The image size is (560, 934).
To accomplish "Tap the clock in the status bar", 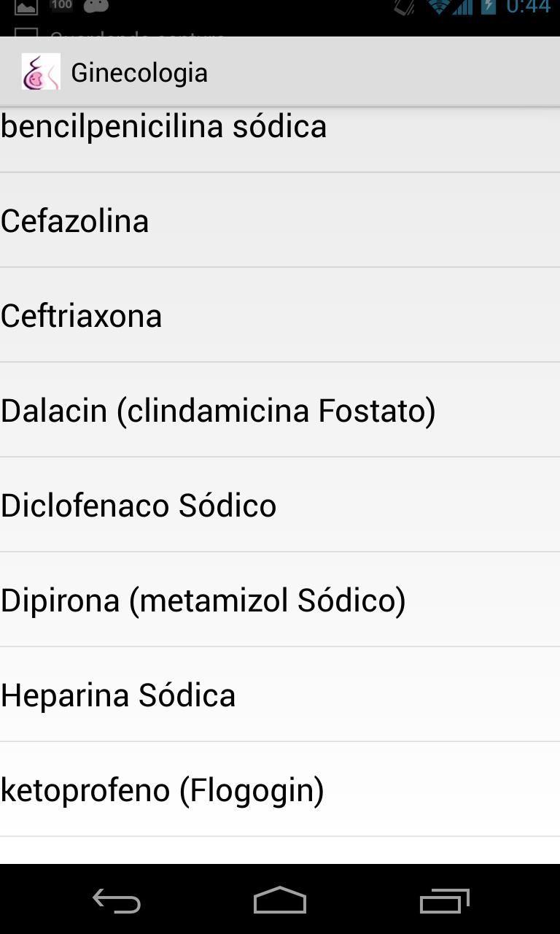I will pyautogui.click(x=528, y=7).
